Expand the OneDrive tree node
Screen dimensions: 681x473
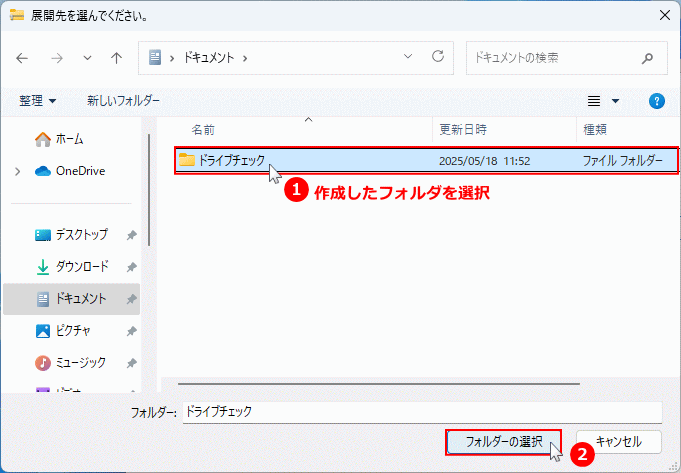pos(17,171)
